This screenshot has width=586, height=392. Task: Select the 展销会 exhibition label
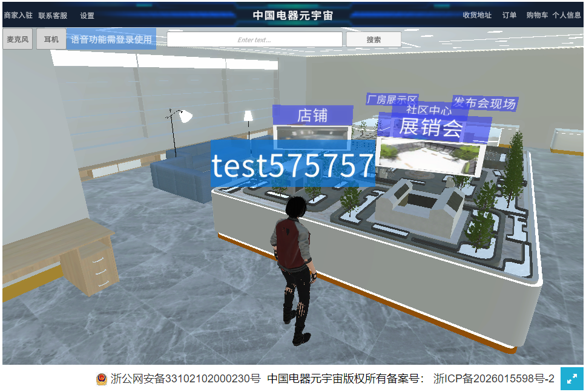[x=432, y=127]
